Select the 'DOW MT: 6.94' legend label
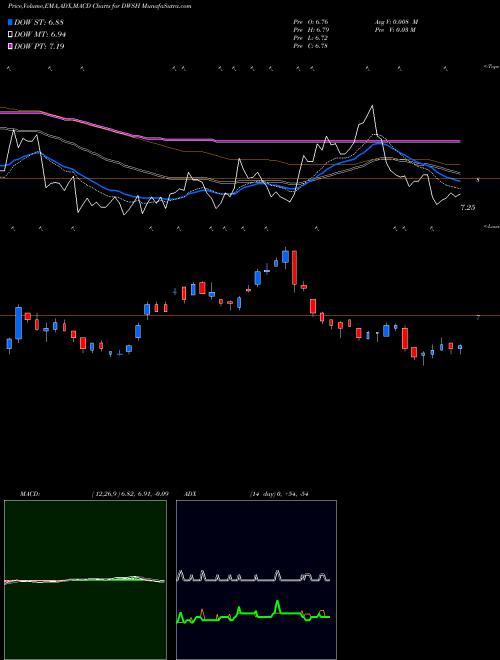 tap(40, 35)
